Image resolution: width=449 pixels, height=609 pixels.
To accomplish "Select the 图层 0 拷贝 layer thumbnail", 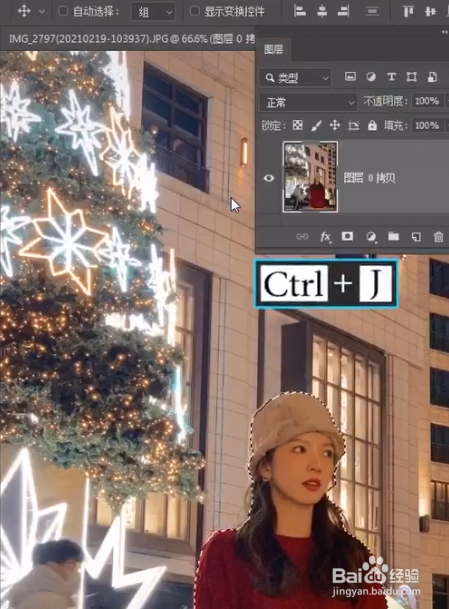I will click(310, 177).
